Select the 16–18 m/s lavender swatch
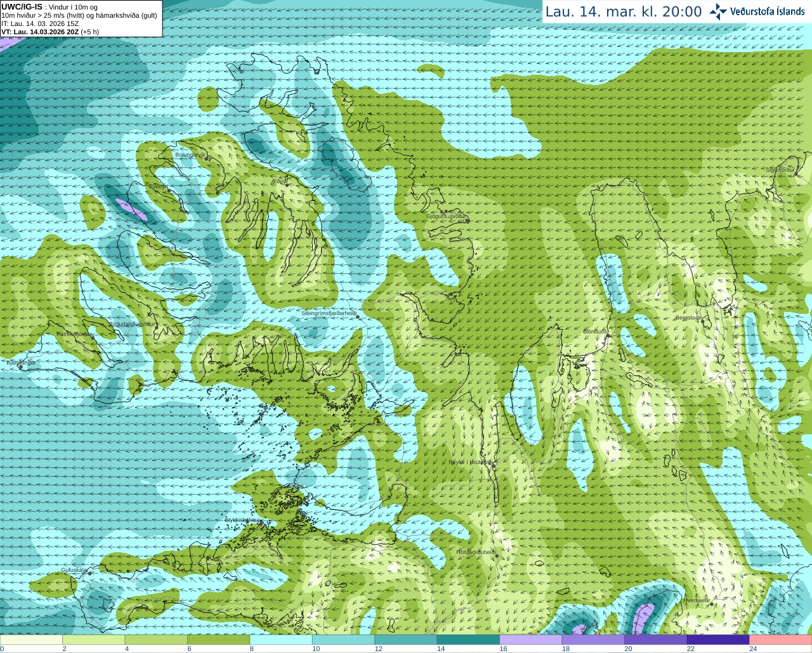This screenshot has height=653, width=812. [x=531, y=640]
